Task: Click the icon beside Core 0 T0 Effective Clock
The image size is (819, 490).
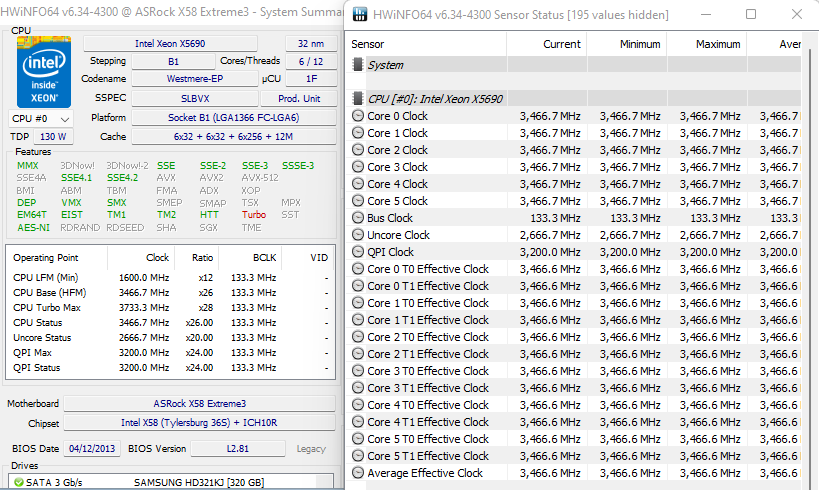Action: [358, 269]
